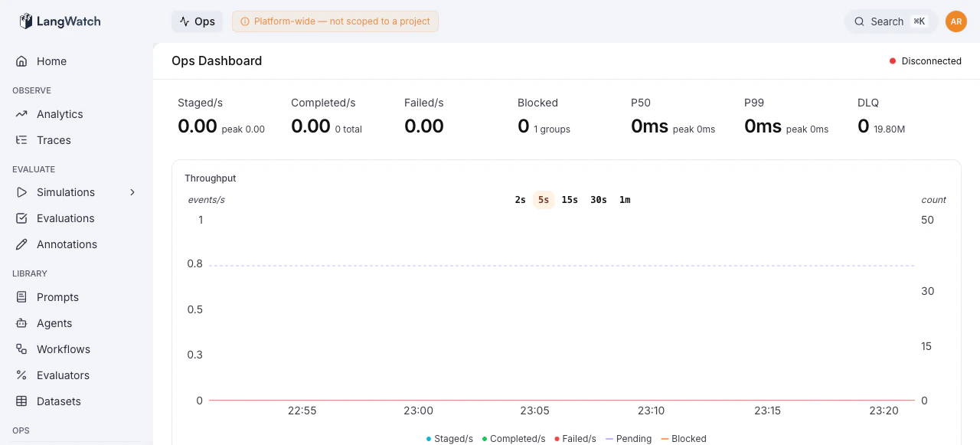The width and height of the screenshot is (980, 445).
Task: Click the Platform-wide scope notice
Action: [x=335, y=21]
